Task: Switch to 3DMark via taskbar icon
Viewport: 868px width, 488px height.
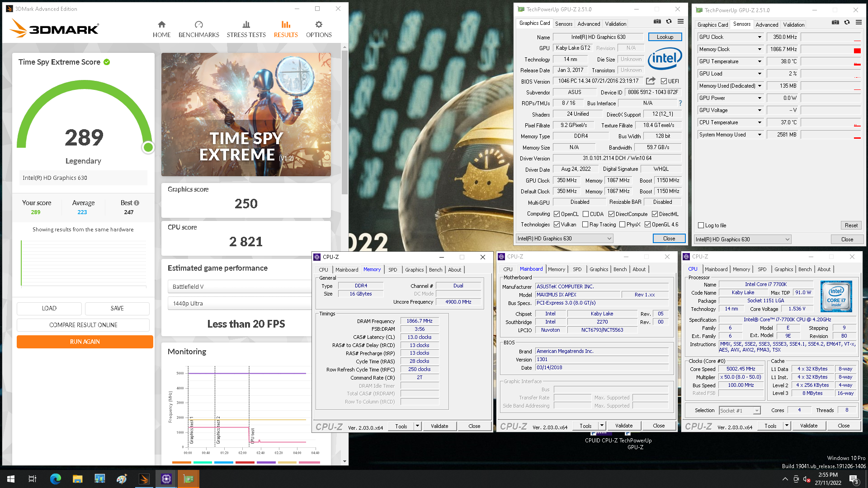Action: point(144,479)
